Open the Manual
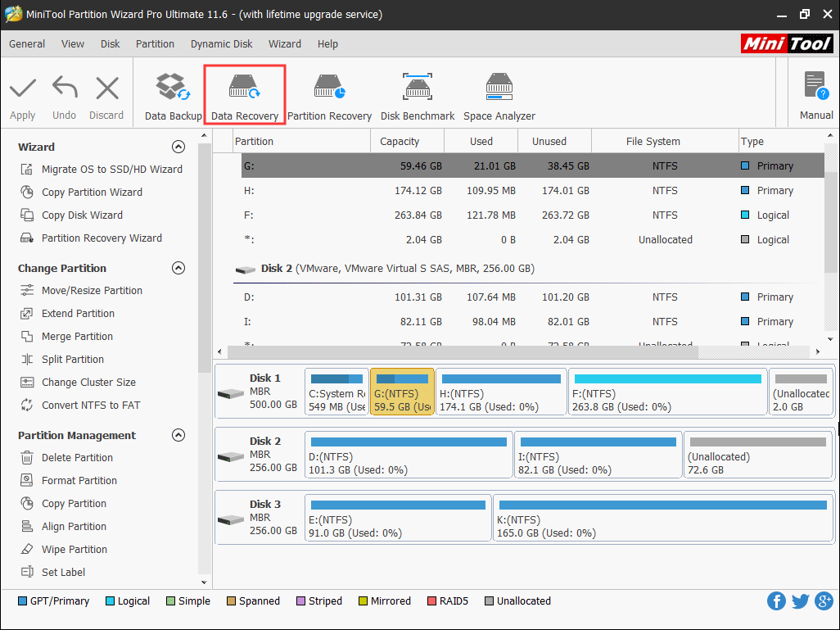This screenshot has height=630, width=840. pos(815,94)
